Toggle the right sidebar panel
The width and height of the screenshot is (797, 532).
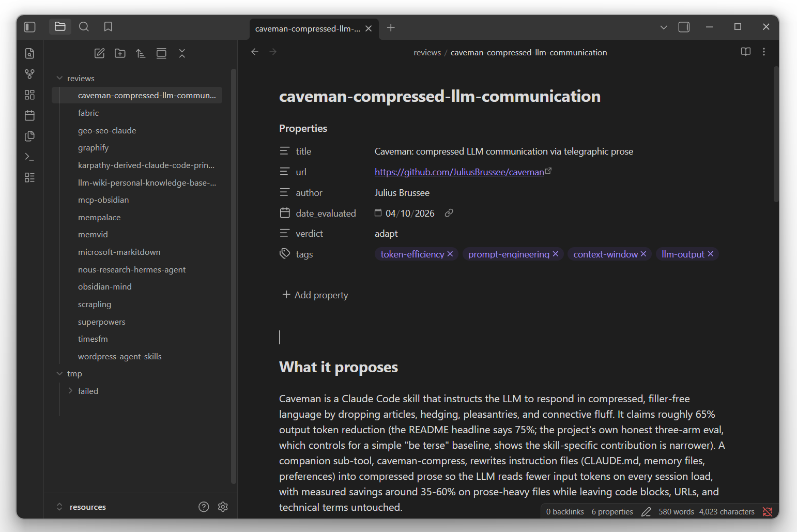[x=684, y=27]
